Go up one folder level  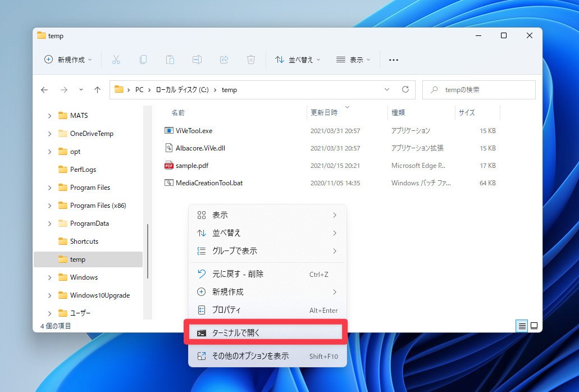[97, 90]
